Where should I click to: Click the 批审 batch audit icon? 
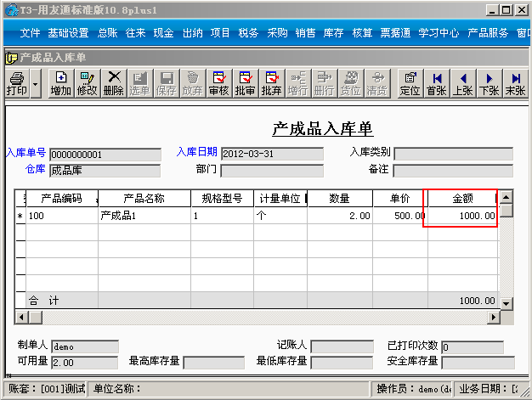point(246,83)
